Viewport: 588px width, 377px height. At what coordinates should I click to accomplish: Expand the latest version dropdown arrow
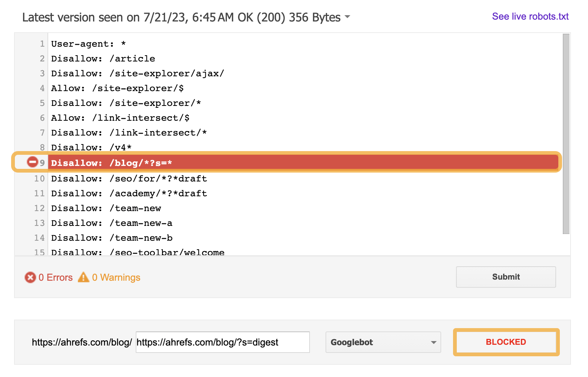[347, 17]
